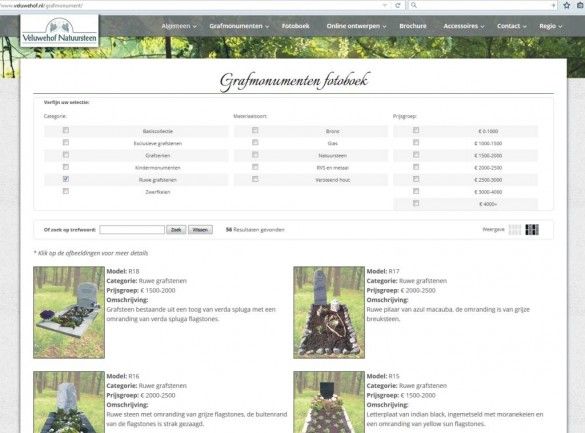
Task: Check the Verstenend hout checkbox
Action: point(255,179)
